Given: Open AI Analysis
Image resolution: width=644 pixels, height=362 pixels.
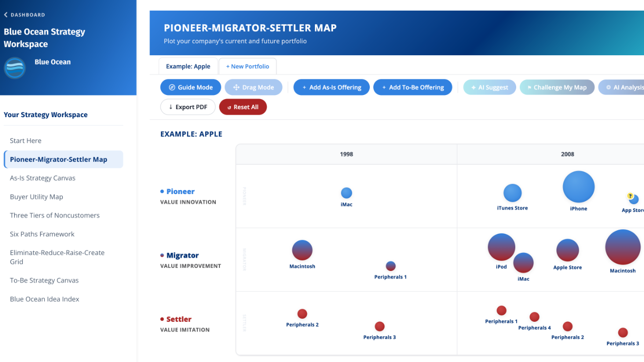Looking at the screenshot, I should pos(622,87).
